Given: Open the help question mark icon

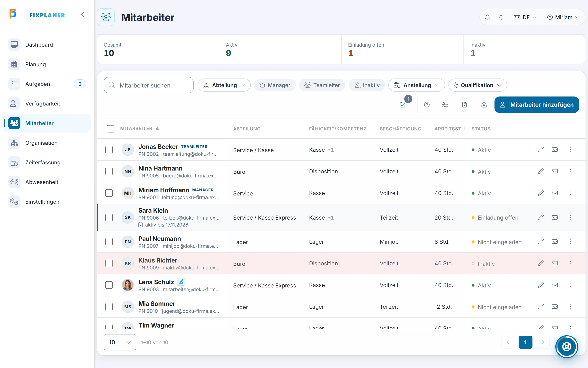Looking at the screenshot, I should [427, 105].
